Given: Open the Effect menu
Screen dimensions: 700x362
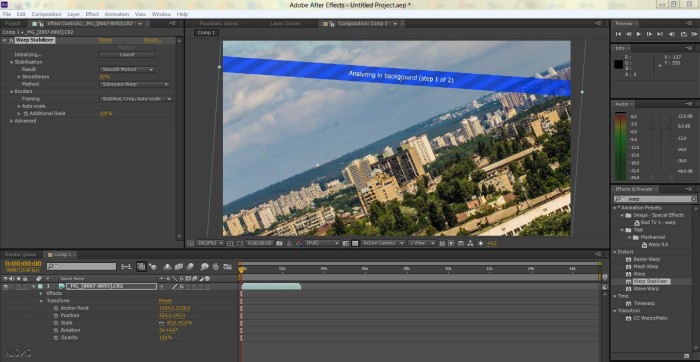Looking at the screenshot, I should [x=92, y=14].
